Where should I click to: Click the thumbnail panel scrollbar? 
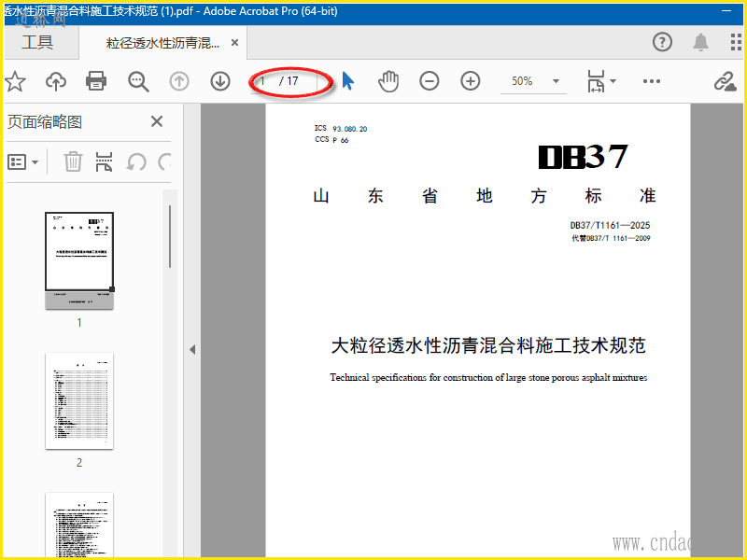tap(170, 237)
